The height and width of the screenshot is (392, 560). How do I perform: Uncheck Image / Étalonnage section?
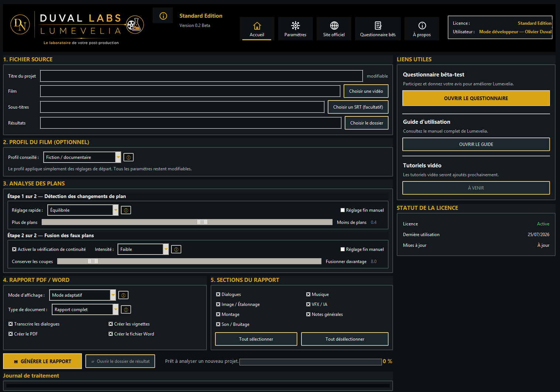point(218,304)
